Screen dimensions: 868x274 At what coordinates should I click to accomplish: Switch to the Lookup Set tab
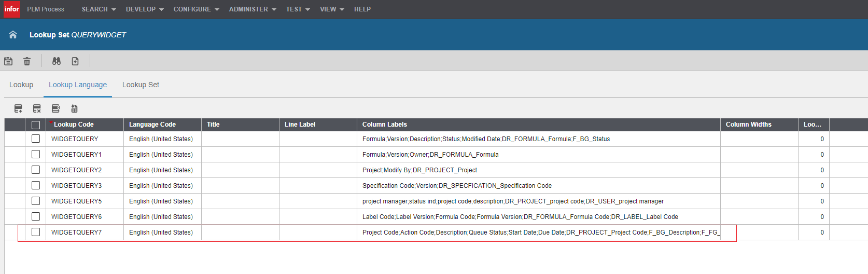coord(141,85)
